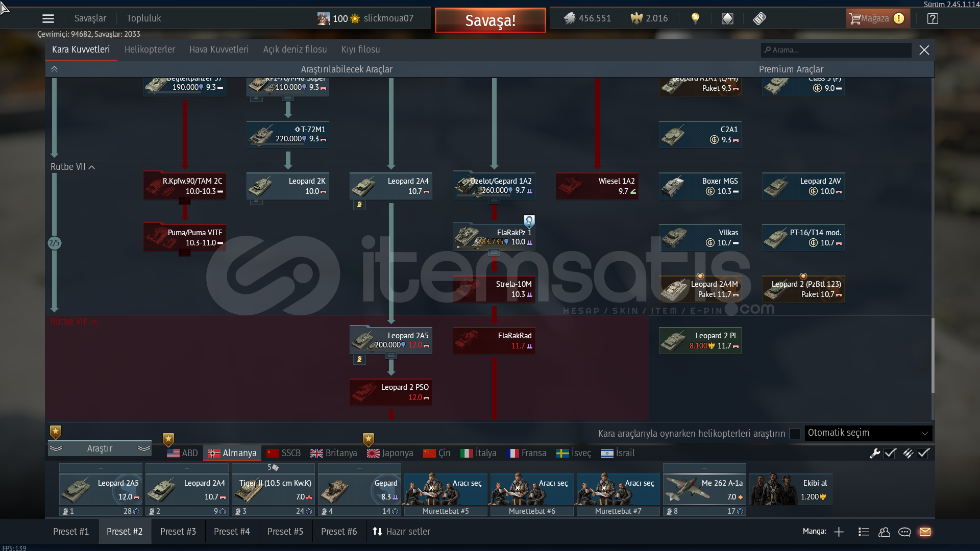
Task: Click the gold star badge above Japonya
Action: 369,439
